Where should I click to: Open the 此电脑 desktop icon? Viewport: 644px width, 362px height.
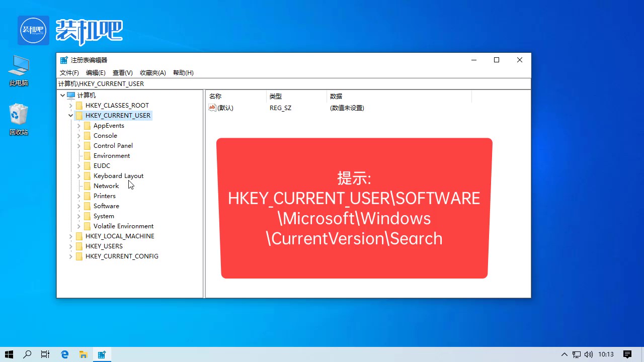(x=18, y=68)
